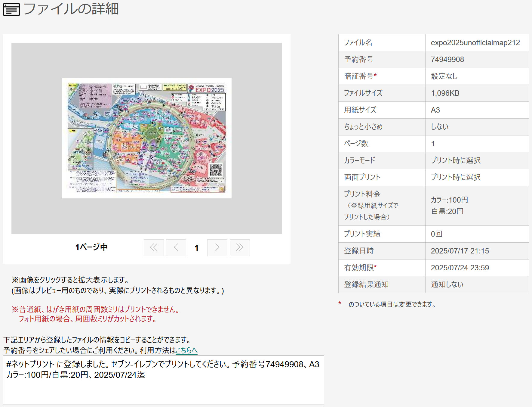Screen dimensions: 532x407
Task: Click the 予約番号 row label
Action: point(359,59)
